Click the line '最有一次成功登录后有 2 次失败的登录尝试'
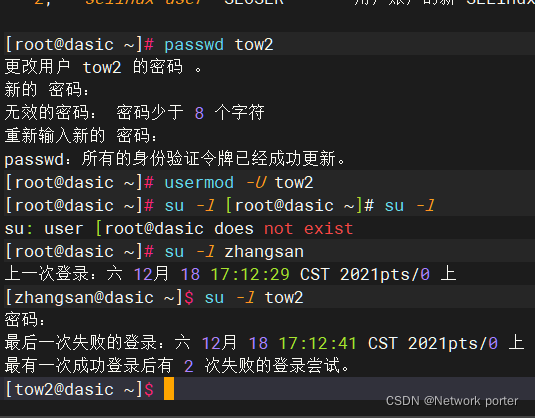This screenshot has height=418, width=535. tap(177, 366)
